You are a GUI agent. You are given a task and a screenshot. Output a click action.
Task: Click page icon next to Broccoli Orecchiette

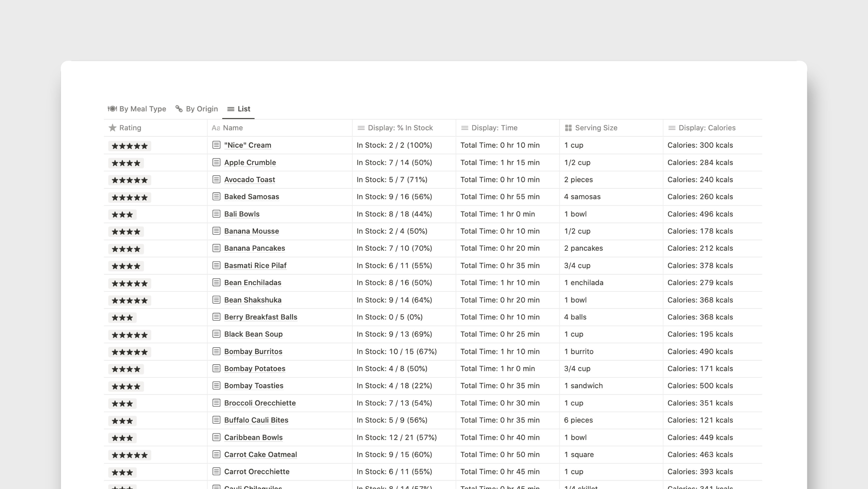click(x=216, y=403)
